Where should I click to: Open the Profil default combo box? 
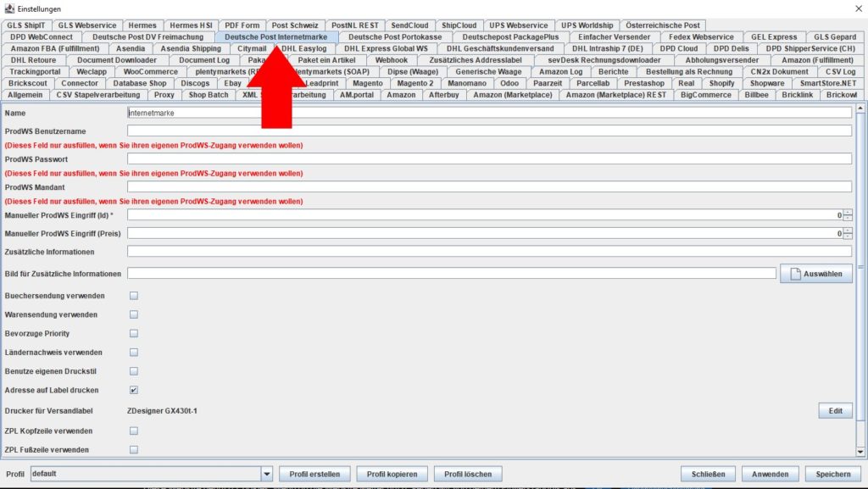point(151,474)
